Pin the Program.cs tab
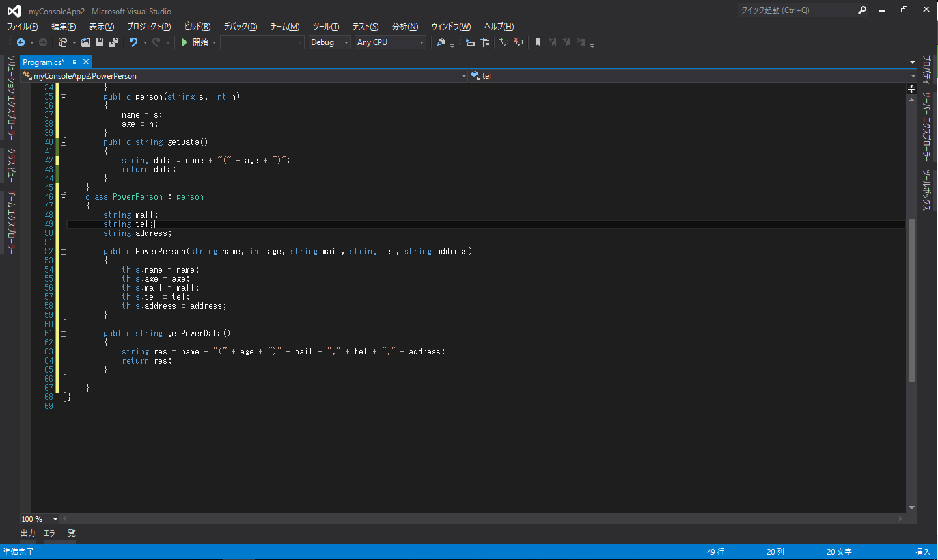Screen dimensions: 938x560 (74, 62)
